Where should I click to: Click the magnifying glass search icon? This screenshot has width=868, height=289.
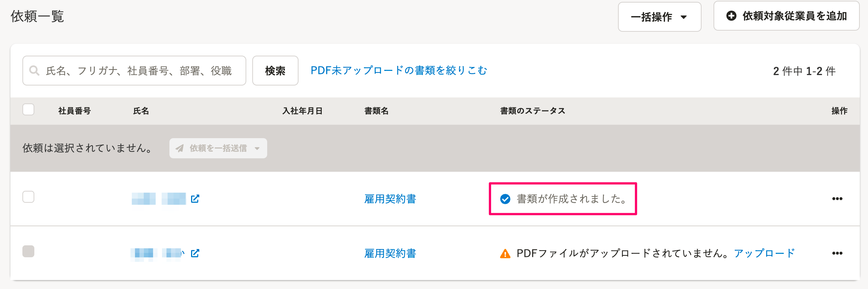(34, 71)
